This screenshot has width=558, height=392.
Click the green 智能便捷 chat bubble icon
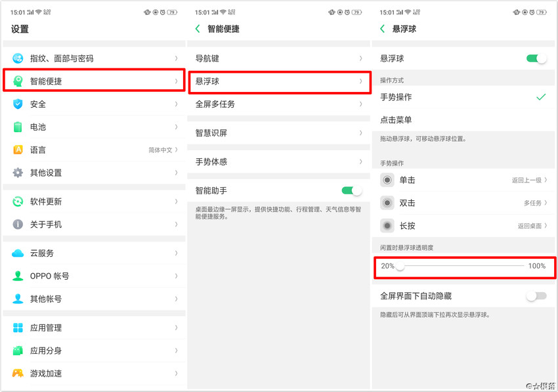coord(18,81)
